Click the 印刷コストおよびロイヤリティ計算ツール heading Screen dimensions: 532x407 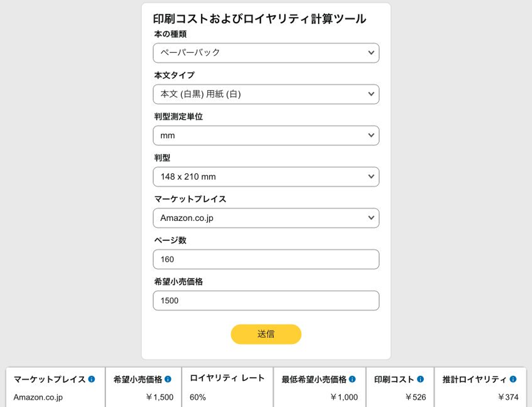pyautogui.click(x=259, y=19)
